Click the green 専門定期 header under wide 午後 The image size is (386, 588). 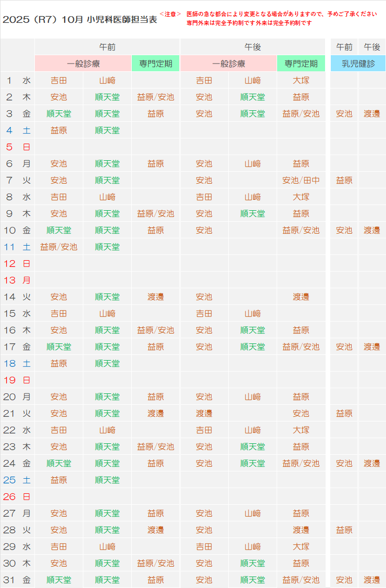[301, 64]
